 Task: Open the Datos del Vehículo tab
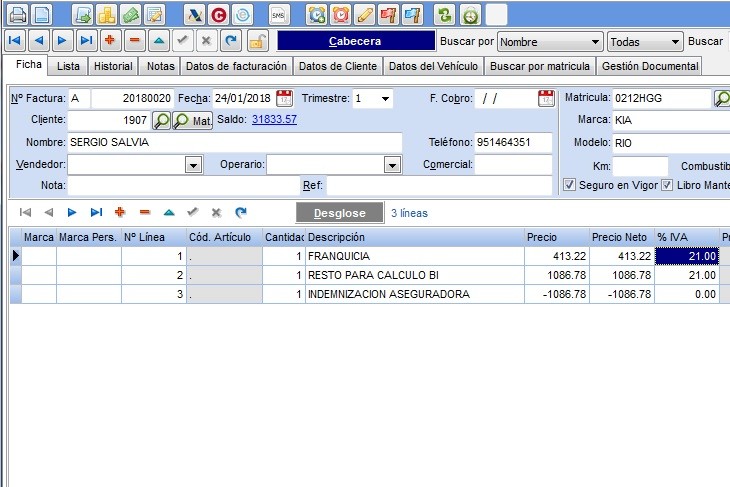click(433, 66)
